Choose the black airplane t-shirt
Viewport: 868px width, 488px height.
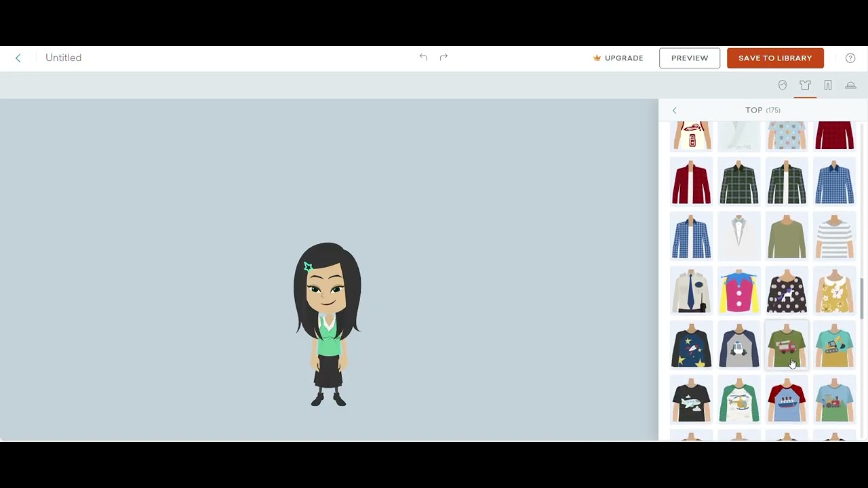pyautogui.click(x=692, y=400)
